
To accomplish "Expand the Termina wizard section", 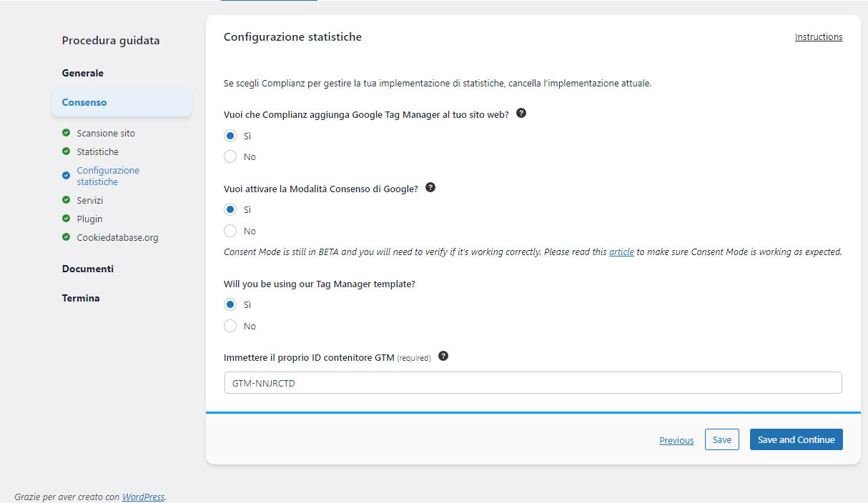I will pyautogui.click(x=81, y=298).
